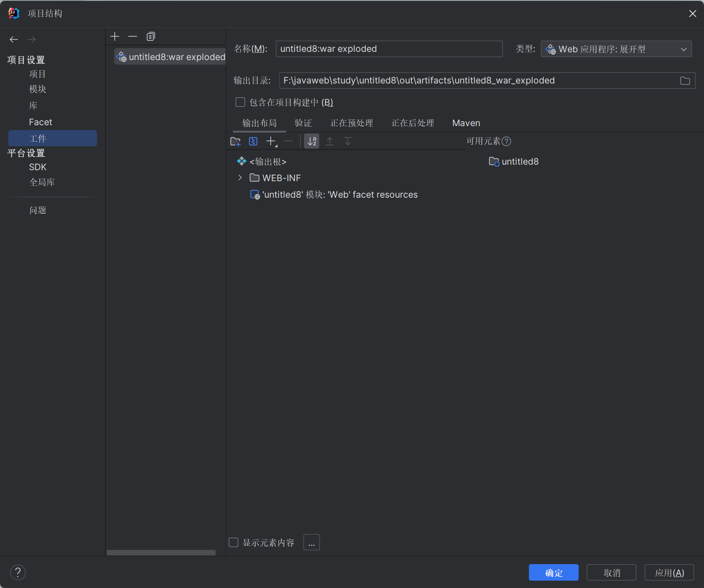Select 模块 in the sidebar
The height and width of the screenshot is (588, 704).
(38, 89)
